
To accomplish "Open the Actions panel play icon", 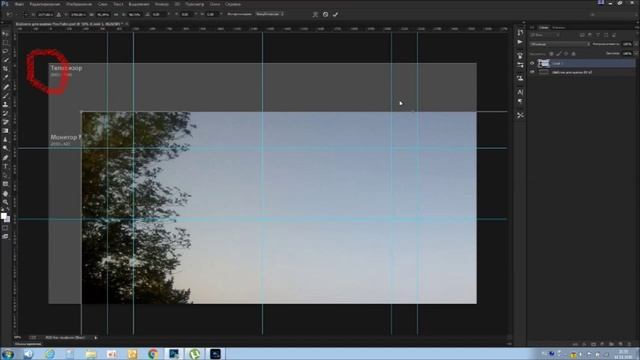I will [x=520, y=42].
